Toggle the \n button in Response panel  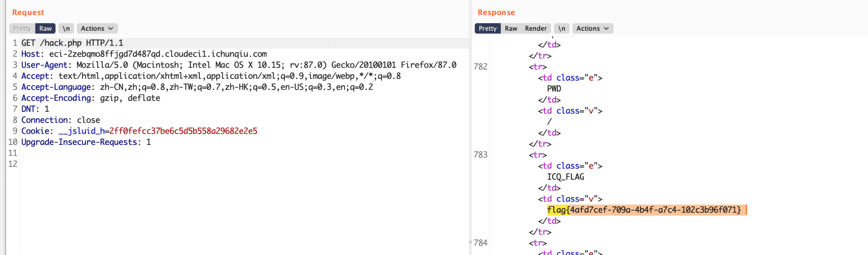(561, 29)
